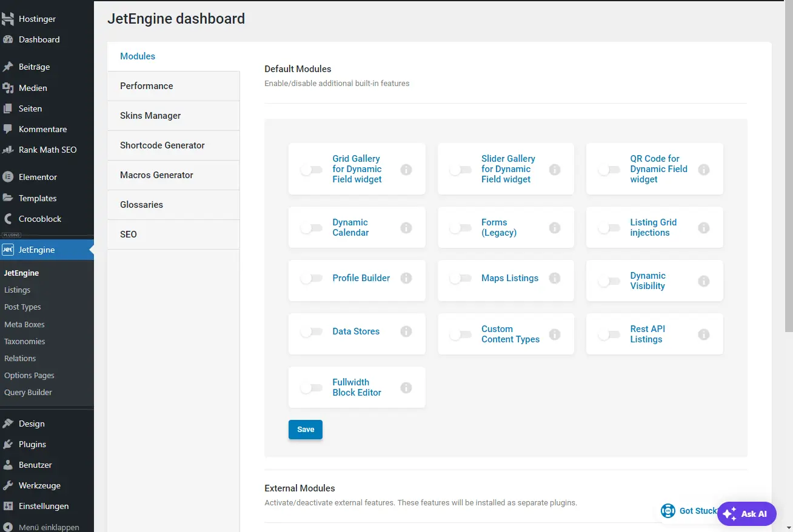Toggle the Rest API Listings switch

pos(609,335)
